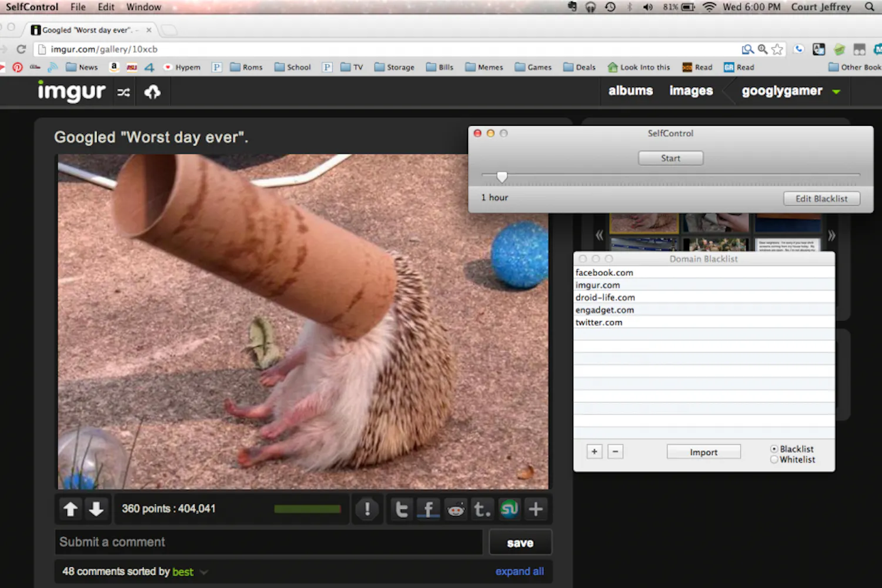Image resolution: width=882 pixels, height=588 pixels.
Task: Expand all comments
Action: pos(519,572)
